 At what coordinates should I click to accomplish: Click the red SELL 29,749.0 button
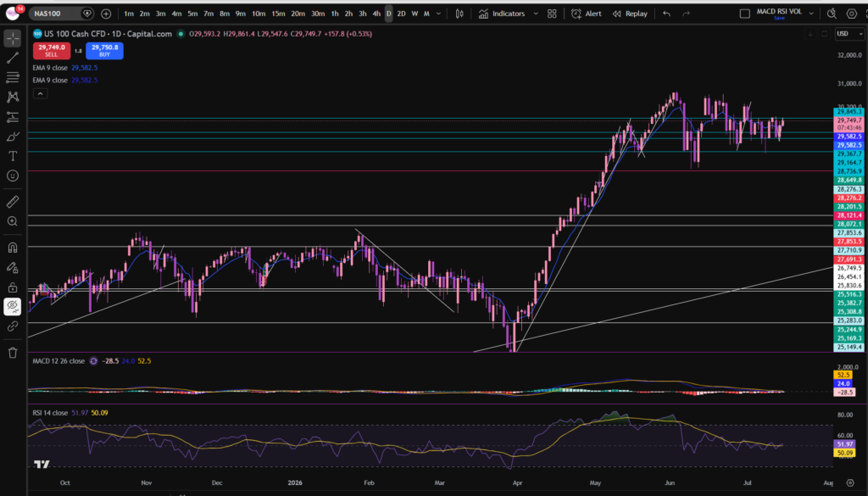tap(52, 50)
